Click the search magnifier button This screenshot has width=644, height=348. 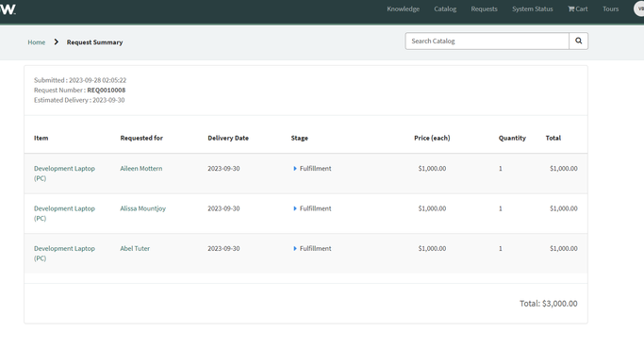578,41
